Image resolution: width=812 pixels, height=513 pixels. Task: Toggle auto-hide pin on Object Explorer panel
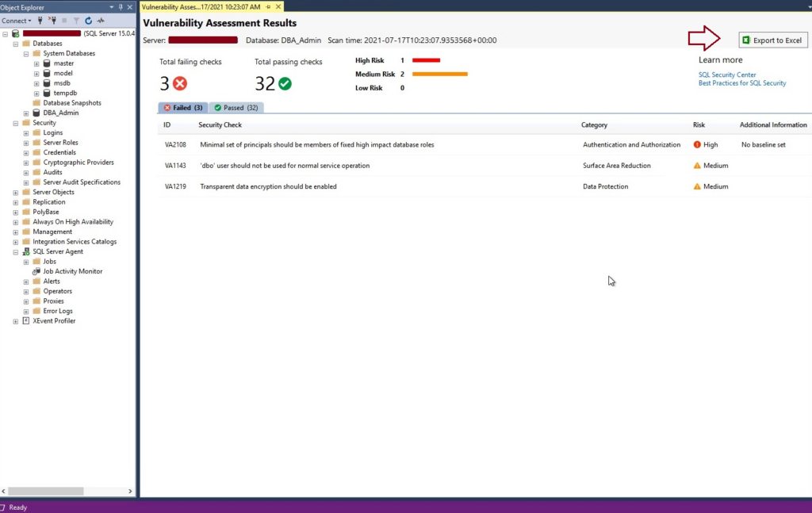coord(121,7)
